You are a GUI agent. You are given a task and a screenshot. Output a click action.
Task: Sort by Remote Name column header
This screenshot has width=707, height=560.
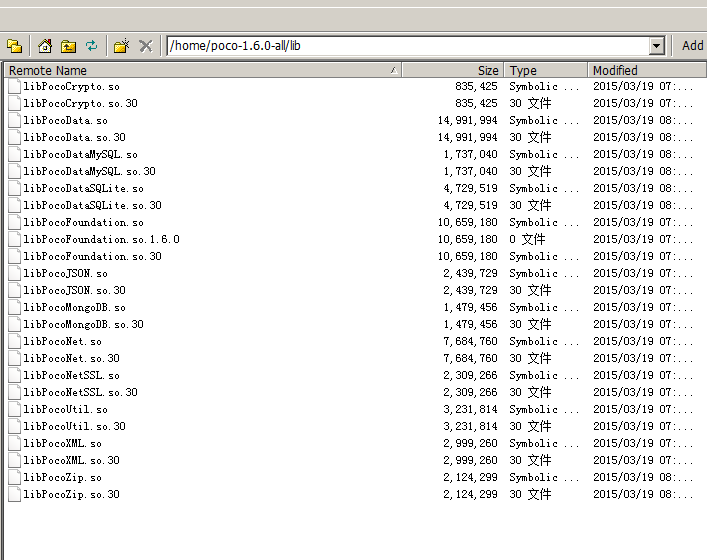[203, 70]
